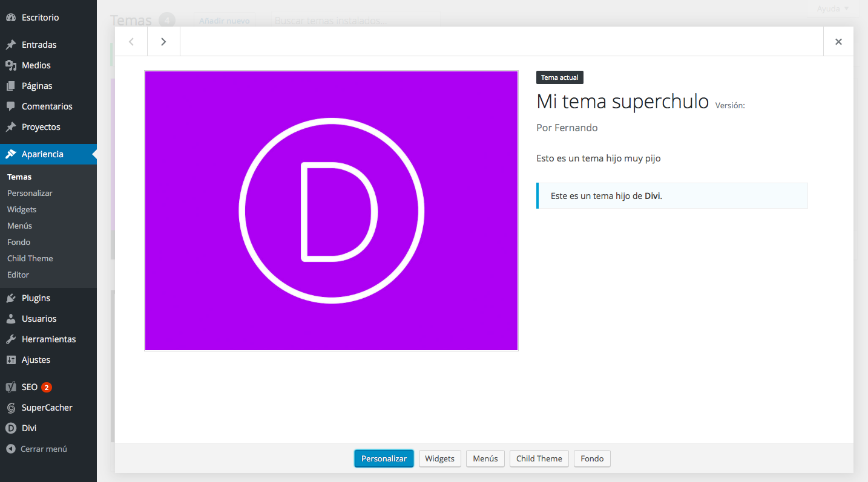Click the Widgets button in footer bar
The height and width of the screenshot is (482, 868).
coord(439,458)
